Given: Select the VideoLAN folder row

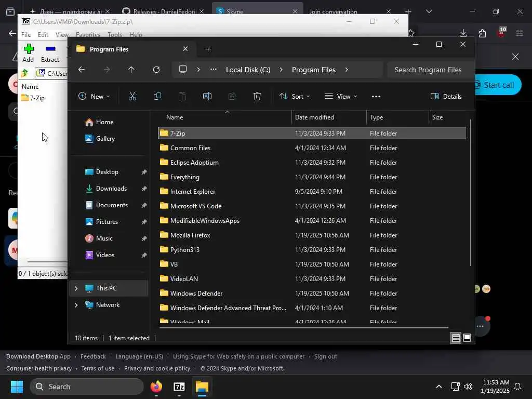Looking at the screenshot, I should click(312, 278).
